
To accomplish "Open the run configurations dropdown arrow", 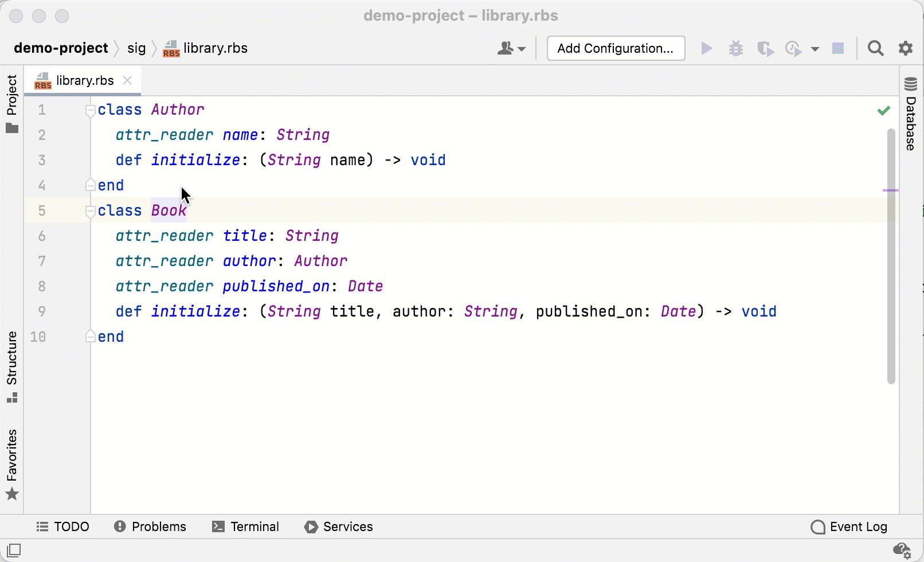I will [x=815, y=48].
